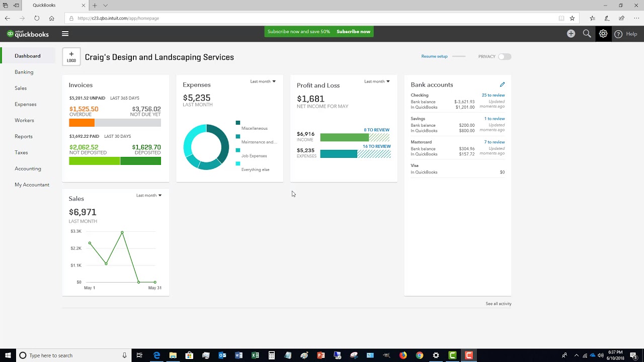Click the Share icon in Edge
This screenshot has height=362, width=644.
pyautogui.click(x=622, y=18)
